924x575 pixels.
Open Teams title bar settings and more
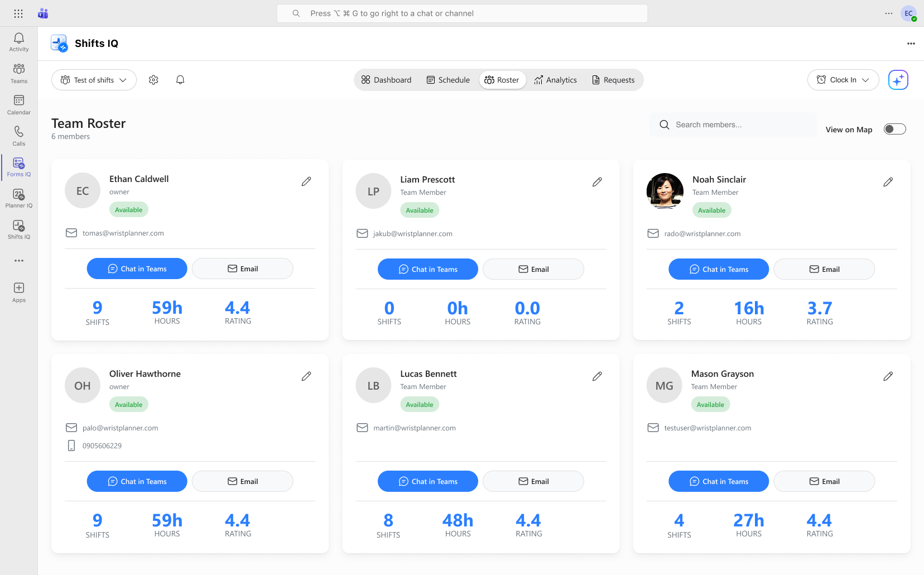coord(888,13)
